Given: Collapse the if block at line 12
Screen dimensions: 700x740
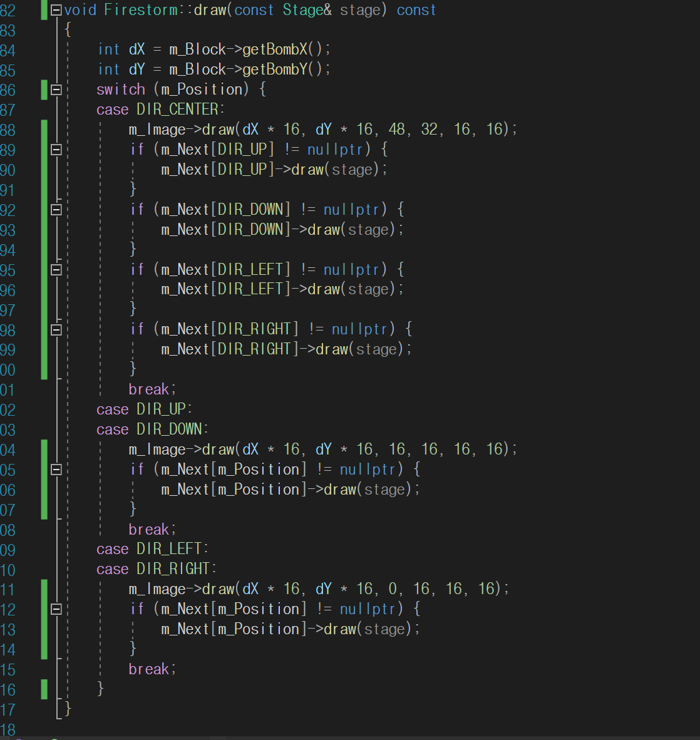Looking at the screenshot, I should coord(56,609).
